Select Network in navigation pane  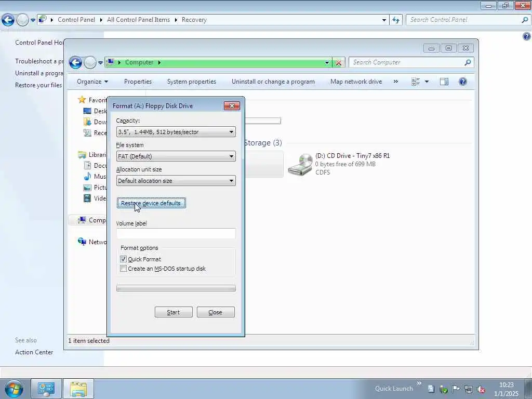tap(91, 242)
